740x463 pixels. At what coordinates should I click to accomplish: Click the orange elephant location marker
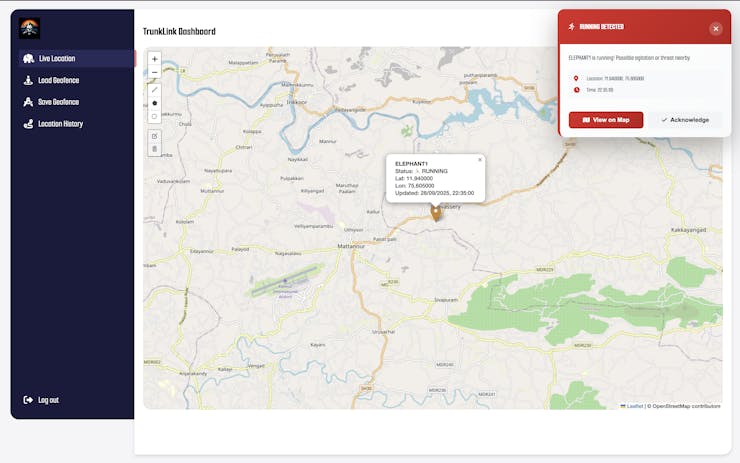coord(436,213)
